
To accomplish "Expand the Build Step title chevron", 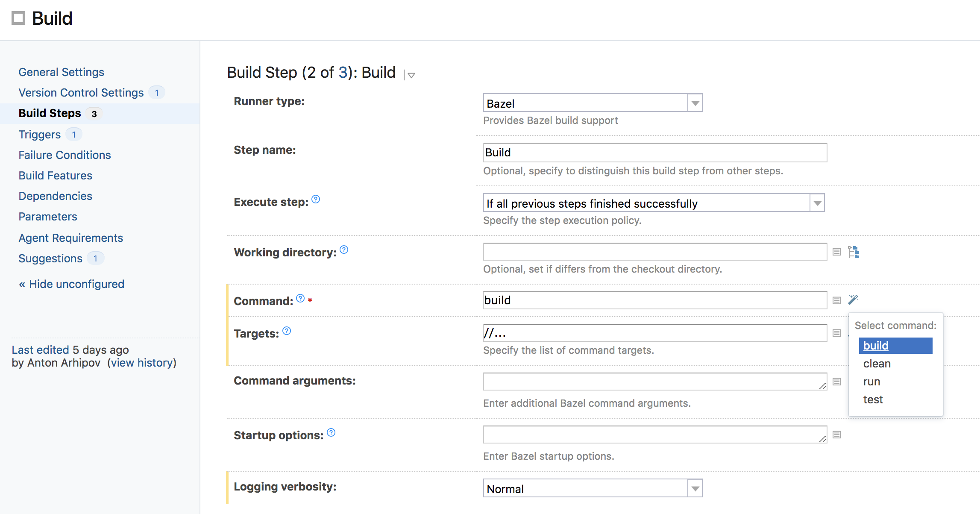I will coord(411,75).
